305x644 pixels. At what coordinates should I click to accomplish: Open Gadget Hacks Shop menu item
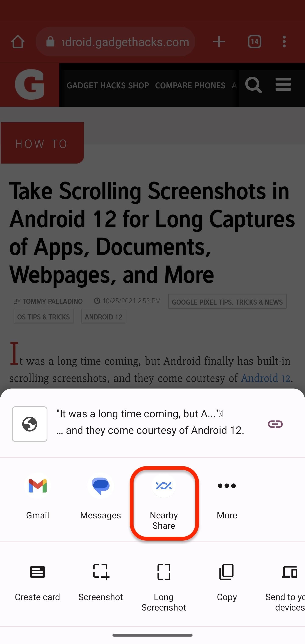tap(108, 86)
